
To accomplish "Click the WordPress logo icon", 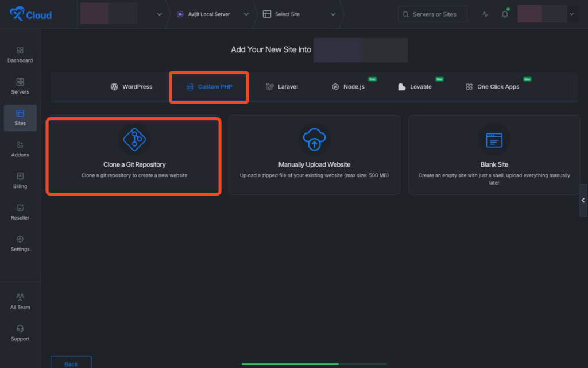I will point(114,87).
